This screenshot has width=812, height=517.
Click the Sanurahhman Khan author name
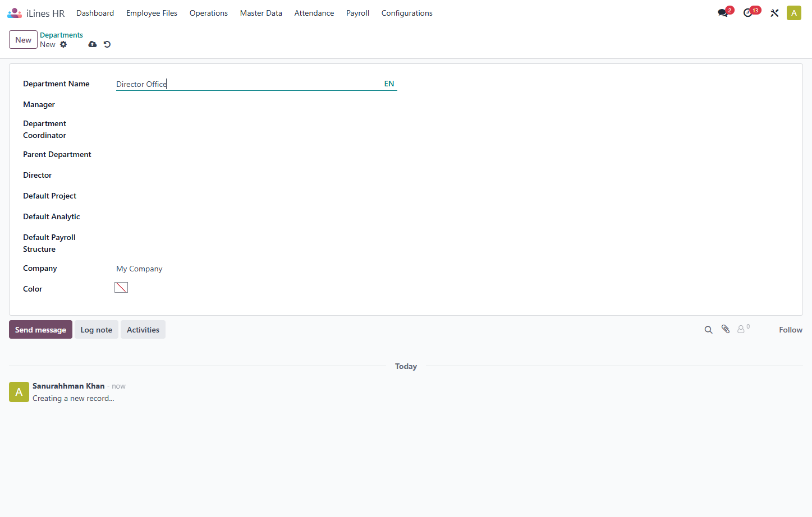pos(68,386)
